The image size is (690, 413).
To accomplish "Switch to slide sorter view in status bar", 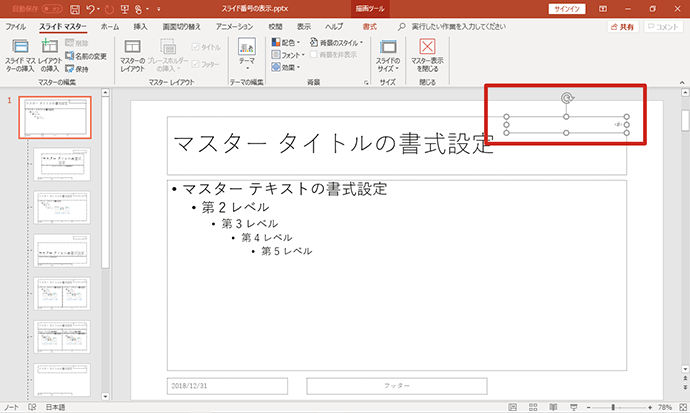I will (533, 407).
